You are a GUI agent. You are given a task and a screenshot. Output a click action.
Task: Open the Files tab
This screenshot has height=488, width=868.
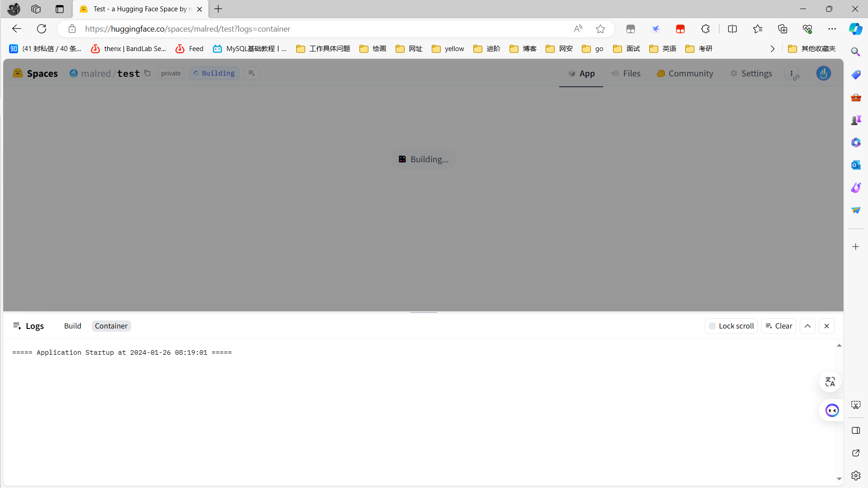coord(626,73)
